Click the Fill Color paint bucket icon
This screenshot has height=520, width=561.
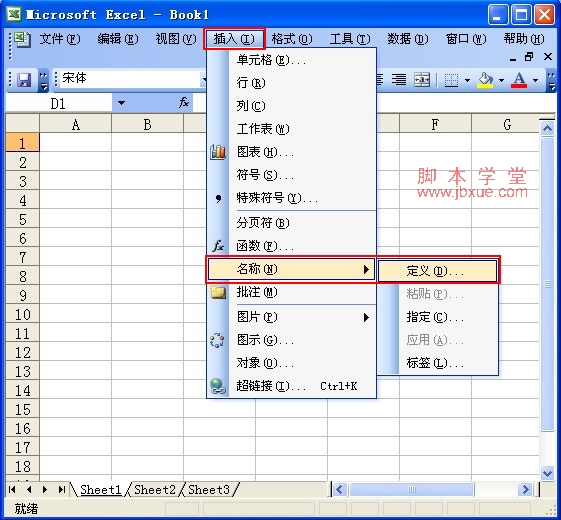pyautogui.click(x=486, y=80)
